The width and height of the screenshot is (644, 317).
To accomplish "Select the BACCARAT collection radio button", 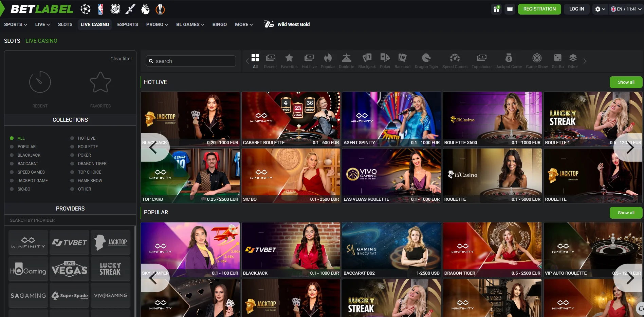I will tap(12, 164).
